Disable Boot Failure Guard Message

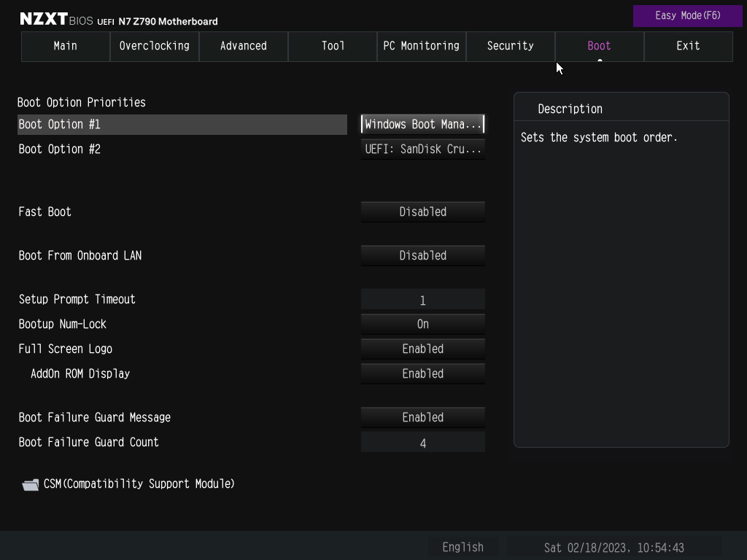pyautogui.click(x=422, y=417)
